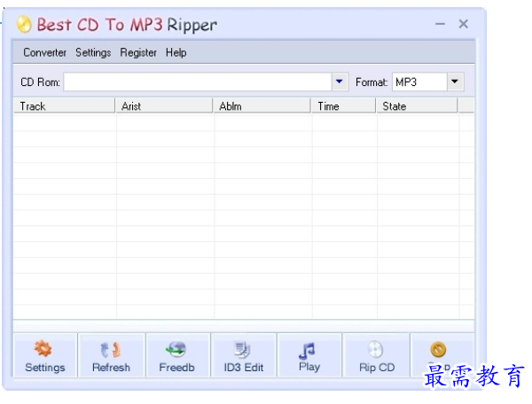Click the yellow CD app logo
Screen dimensions: 532x404
click(x=24, y=25)
